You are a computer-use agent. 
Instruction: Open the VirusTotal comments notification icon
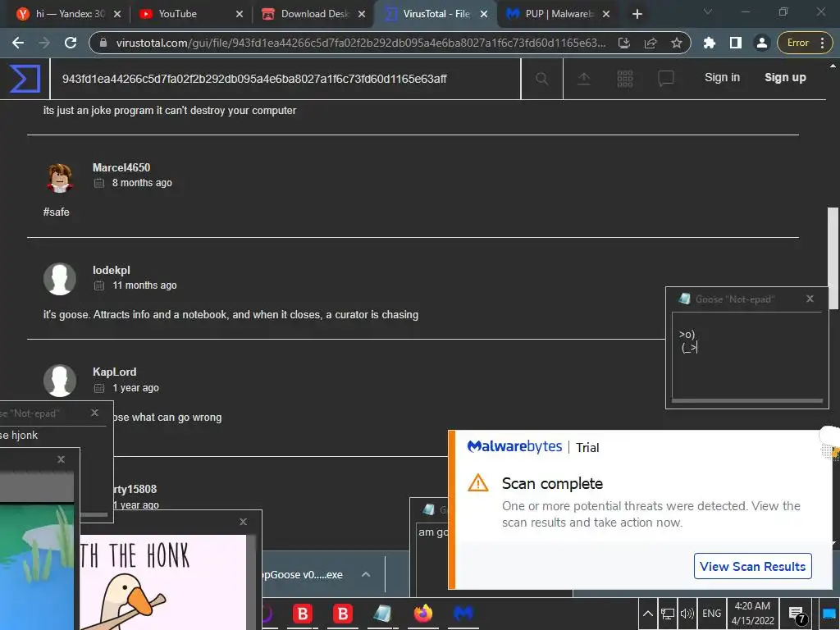click(x=666, y=80)
